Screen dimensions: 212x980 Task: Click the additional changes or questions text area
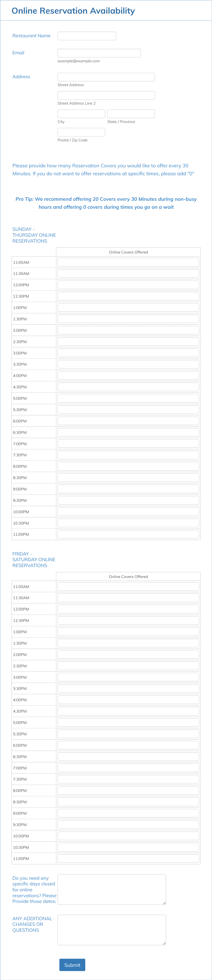(112, 930)
